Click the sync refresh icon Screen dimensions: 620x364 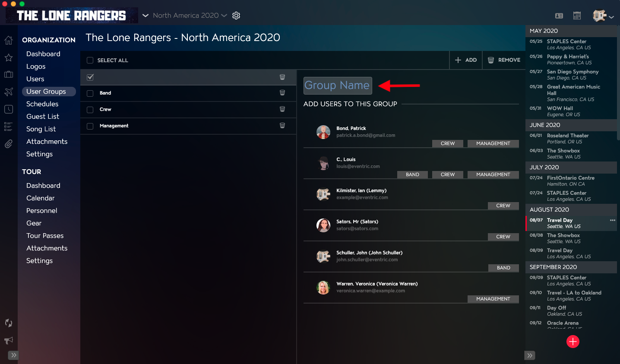[9, 323]
